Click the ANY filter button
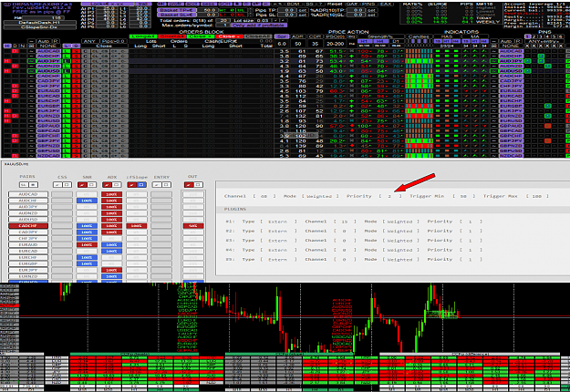 89,41
